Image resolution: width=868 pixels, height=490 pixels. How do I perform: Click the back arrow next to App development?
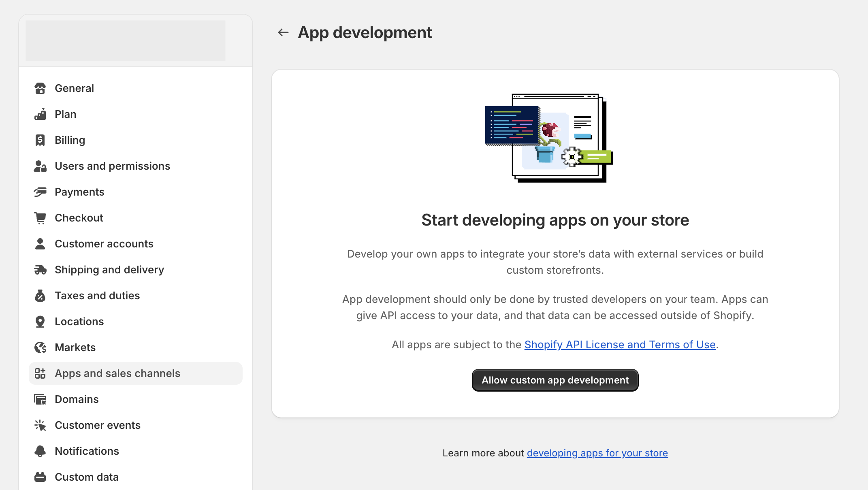283,32
